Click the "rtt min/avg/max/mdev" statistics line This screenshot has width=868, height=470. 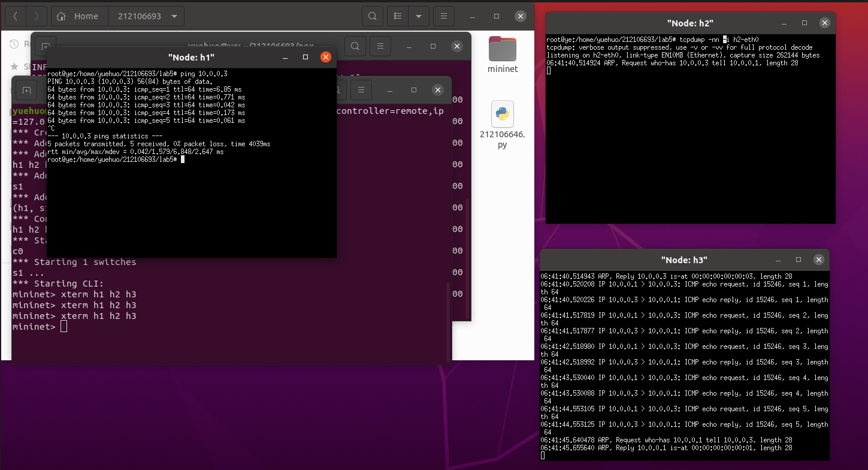pos(135,152)
